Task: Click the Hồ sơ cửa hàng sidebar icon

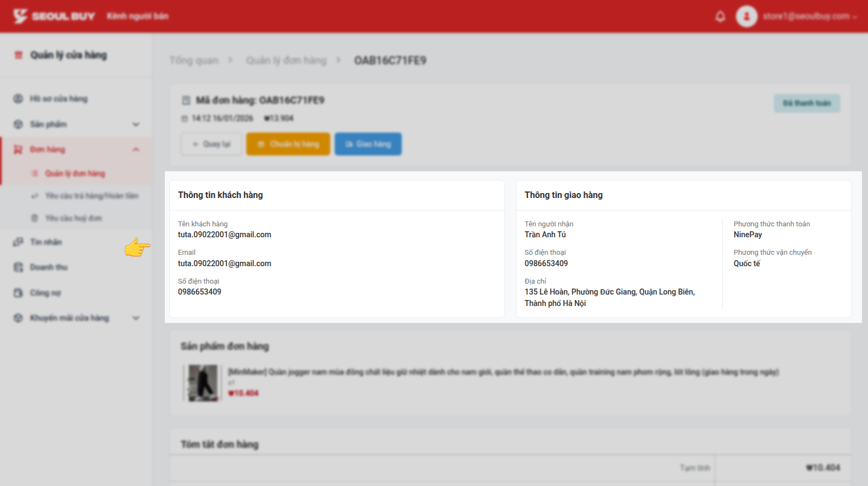Action: pos(18,99)
